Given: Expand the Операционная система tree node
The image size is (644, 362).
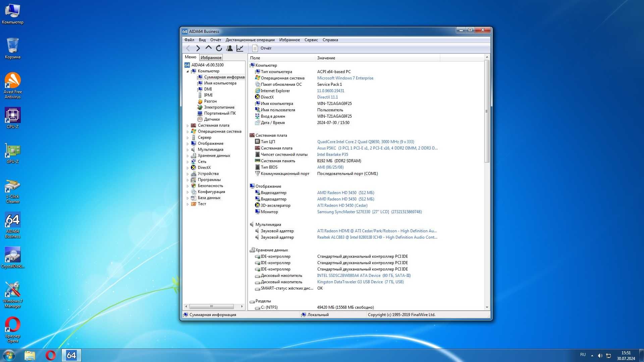Looking at the screenshot, I should (x=187, y=132).
